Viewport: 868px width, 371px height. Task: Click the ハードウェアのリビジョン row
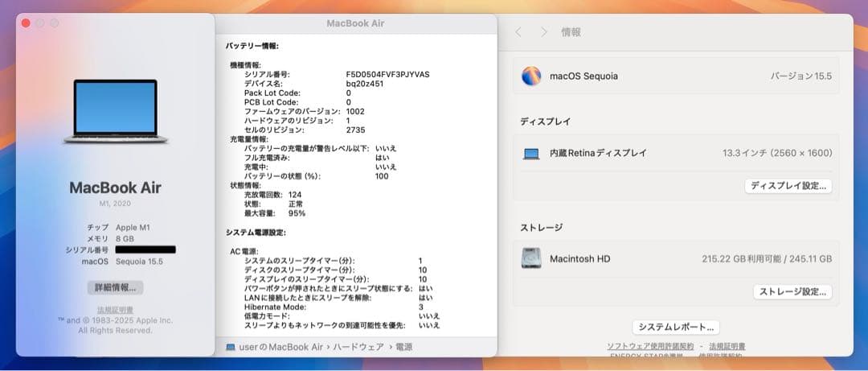[297, 121]
